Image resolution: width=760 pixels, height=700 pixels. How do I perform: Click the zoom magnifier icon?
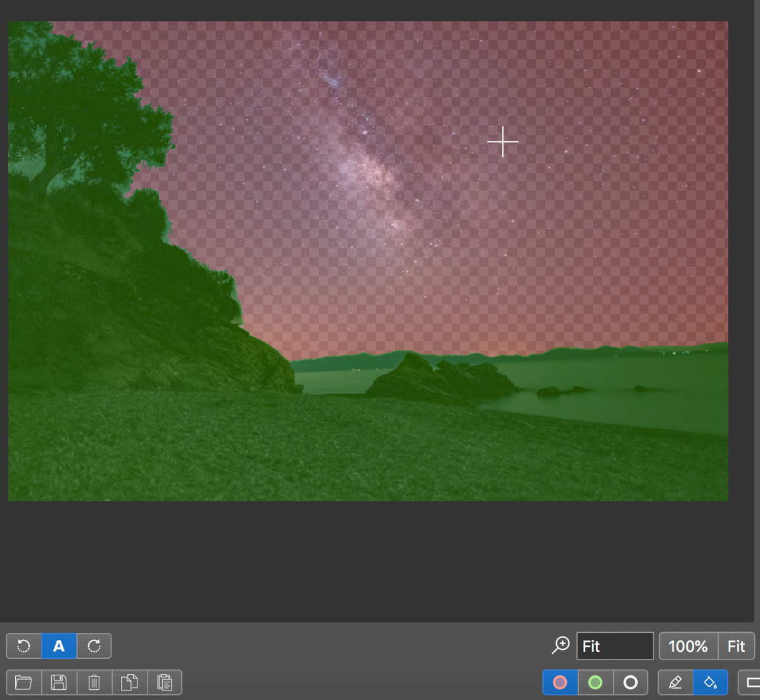[560, 646]
